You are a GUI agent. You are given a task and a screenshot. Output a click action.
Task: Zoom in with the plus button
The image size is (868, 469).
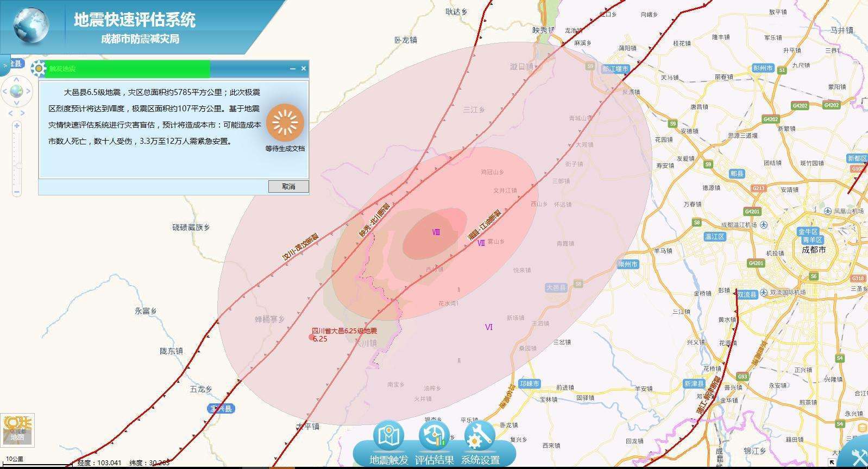pos(17,126)
